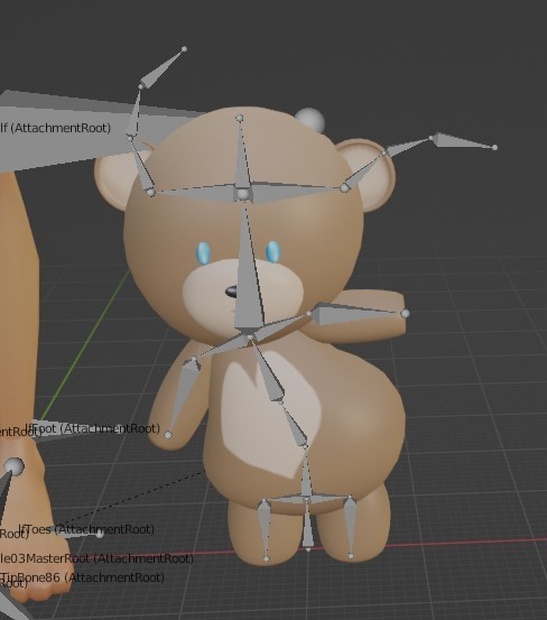This screenshot has width=547, height=620.
Task: Select the bone in the bear's extended arm
Action: (x=356, y=314)
